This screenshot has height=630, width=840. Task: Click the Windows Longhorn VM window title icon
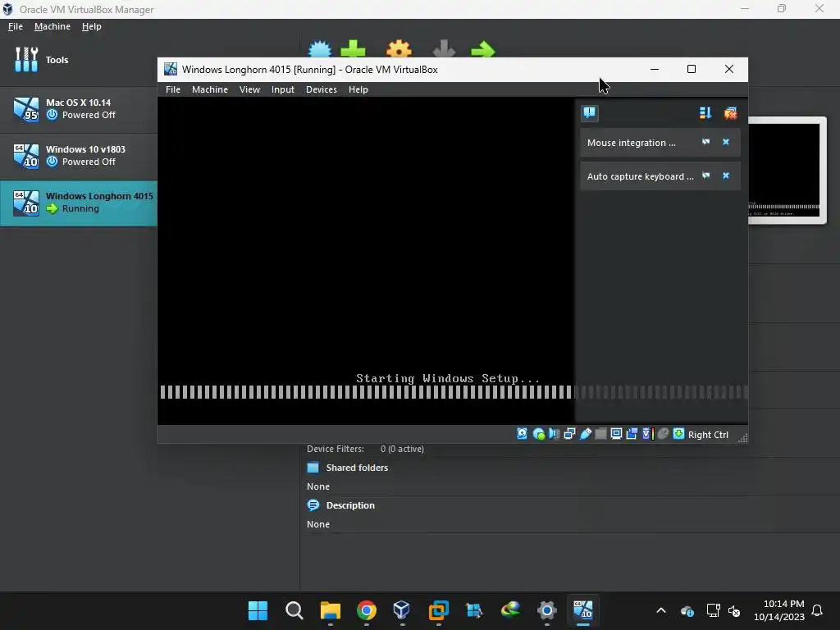point(171,69)
